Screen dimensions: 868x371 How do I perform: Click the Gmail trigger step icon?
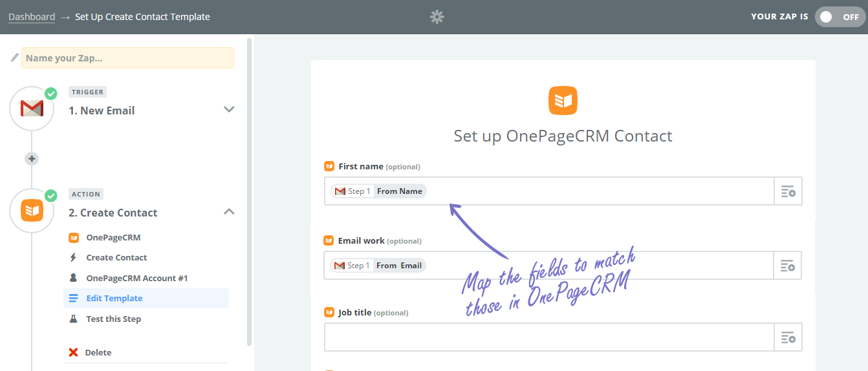click(32, 109)
